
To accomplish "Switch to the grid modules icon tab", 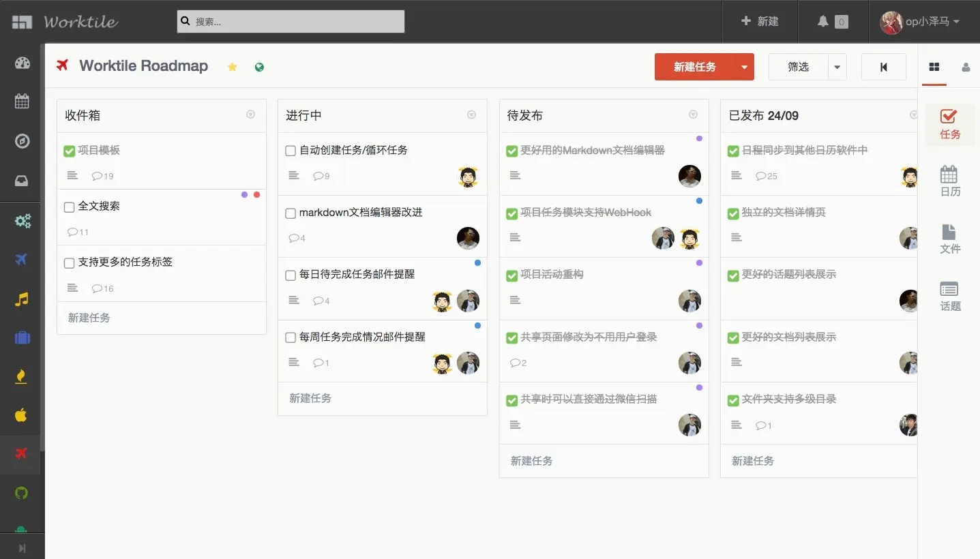I will click(x=934, y=67).
